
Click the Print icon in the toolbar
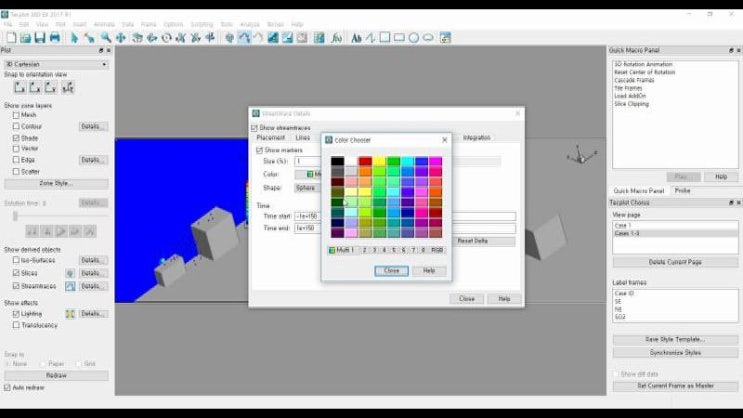[x=55, y=37]
